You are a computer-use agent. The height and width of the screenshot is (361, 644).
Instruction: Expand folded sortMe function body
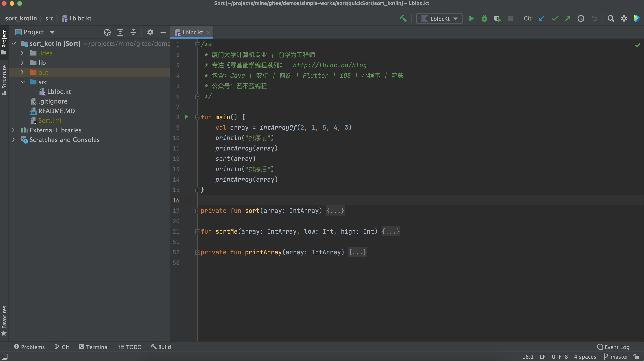click(390, 231)
